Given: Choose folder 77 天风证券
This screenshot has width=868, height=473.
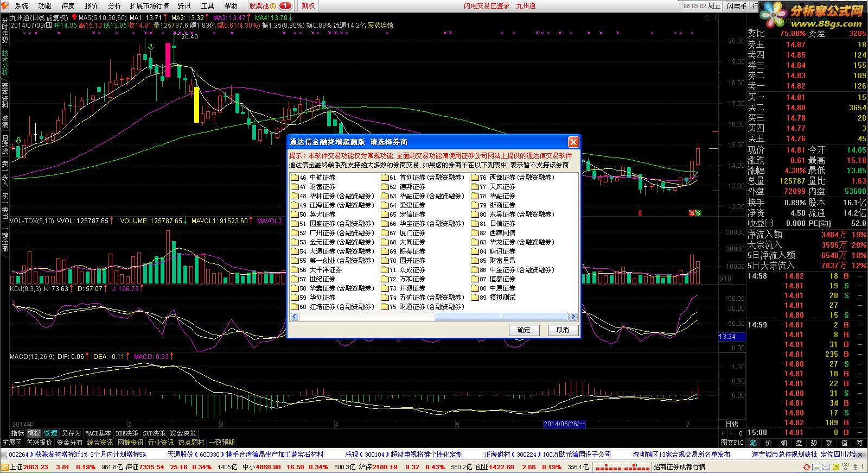Looking at the screenshot, I should [494, 187].
